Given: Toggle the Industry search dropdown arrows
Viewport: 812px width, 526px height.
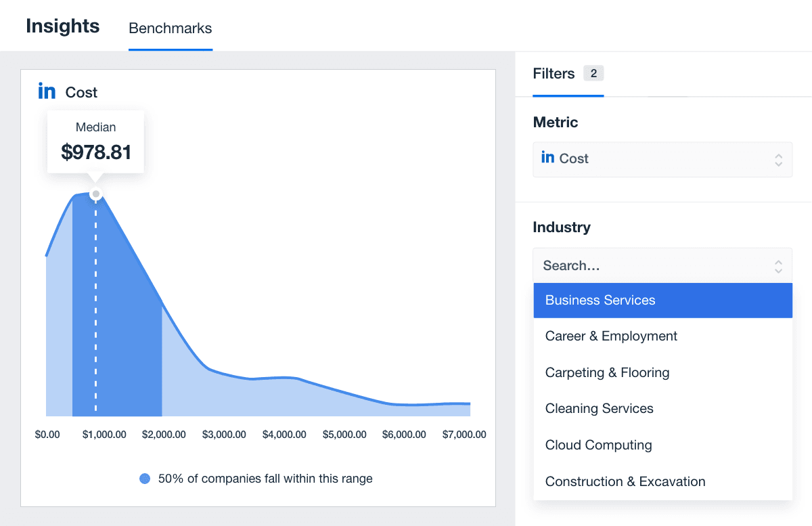Looking at the screenshot, I should tap(778, 266).
